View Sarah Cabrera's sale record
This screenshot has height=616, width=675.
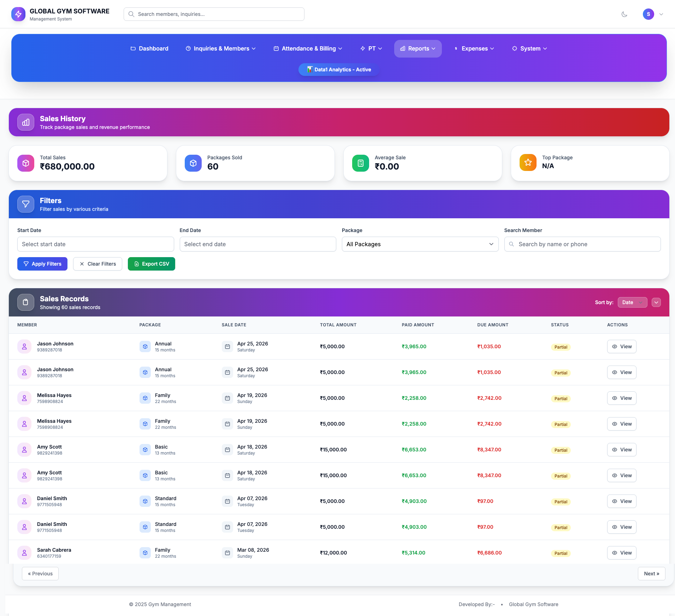(x=621, y=553)
